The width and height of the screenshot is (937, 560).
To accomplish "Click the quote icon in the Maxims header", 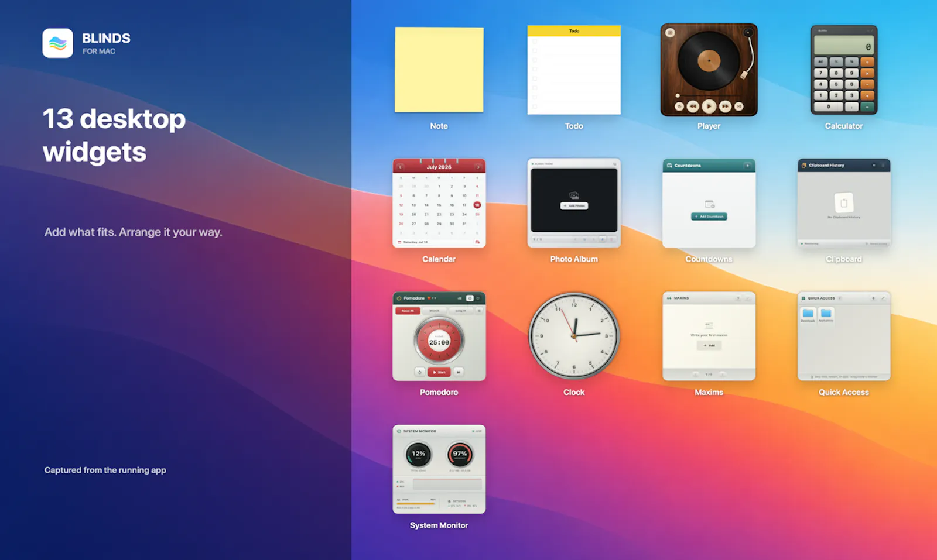I will [x=669, y=298].
